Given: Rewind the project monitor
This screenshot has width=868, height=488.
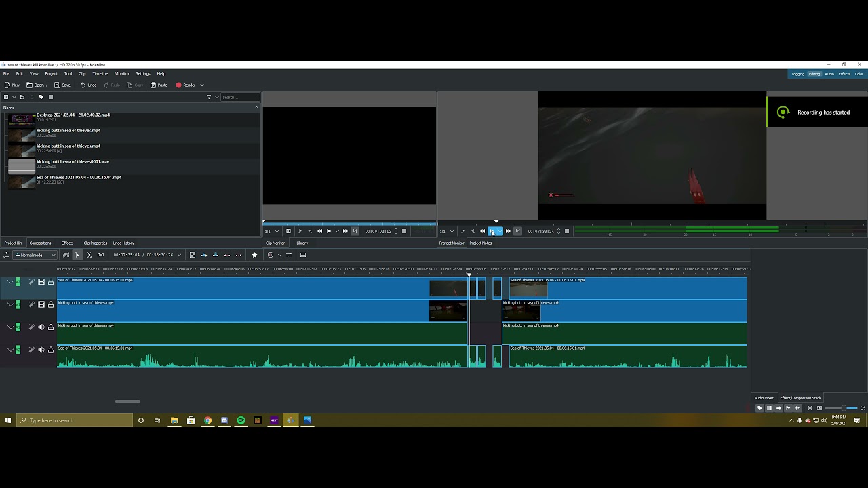Looking at the screenshot, I should [483, 231].
